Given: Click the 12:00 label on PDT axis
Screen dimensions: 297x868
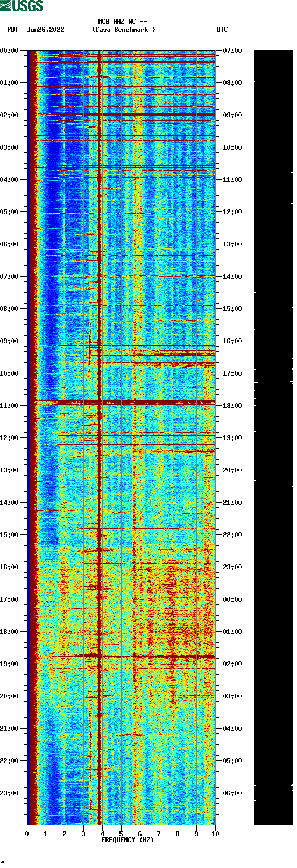Looking at the screenshot, I should [x=10, y=438].
